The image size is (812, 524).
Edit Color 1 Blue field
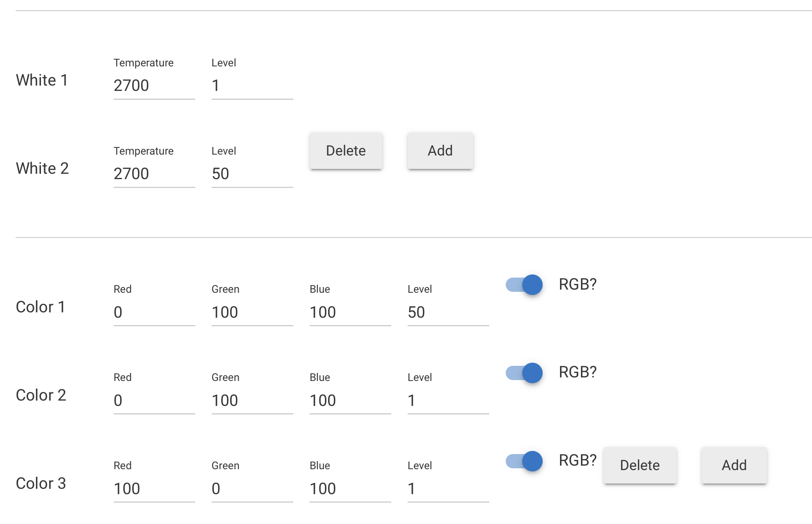350,312
